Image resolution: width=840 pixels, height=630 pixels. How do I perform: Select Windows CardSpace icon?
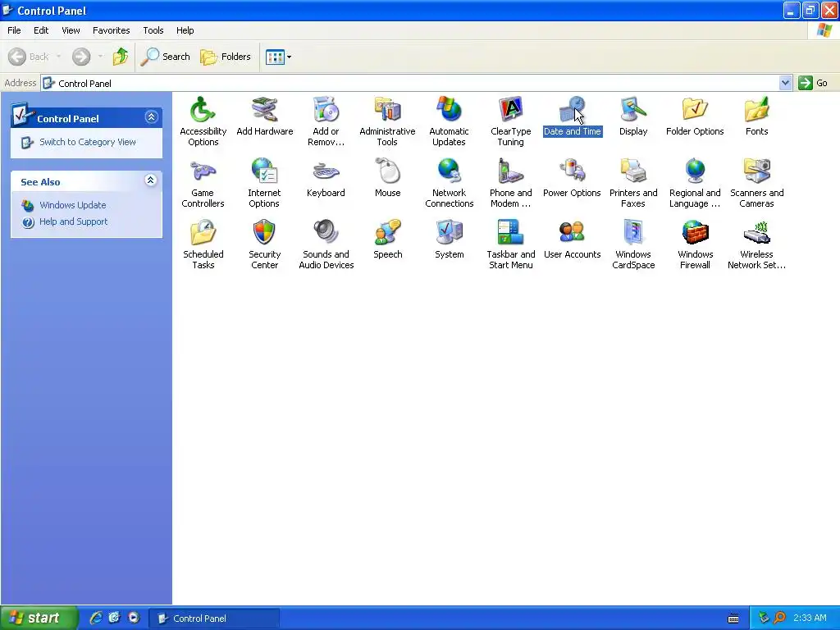coord(633,233)
